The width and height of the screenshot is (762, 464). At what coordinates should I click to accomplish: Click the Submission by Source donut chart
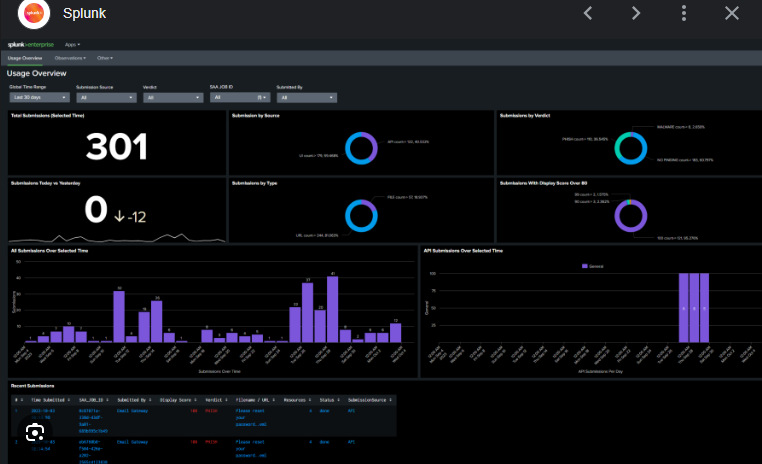click(x=361, y=148)
